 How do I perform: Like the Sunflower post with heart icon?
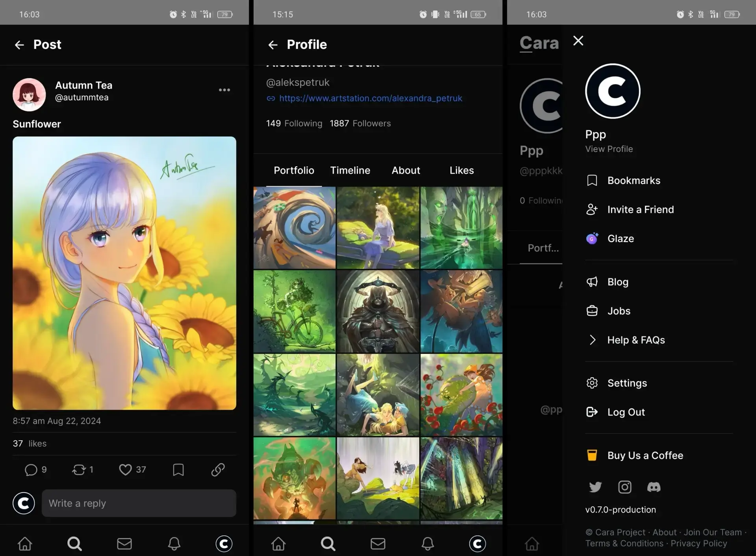[x=125, y=469]
